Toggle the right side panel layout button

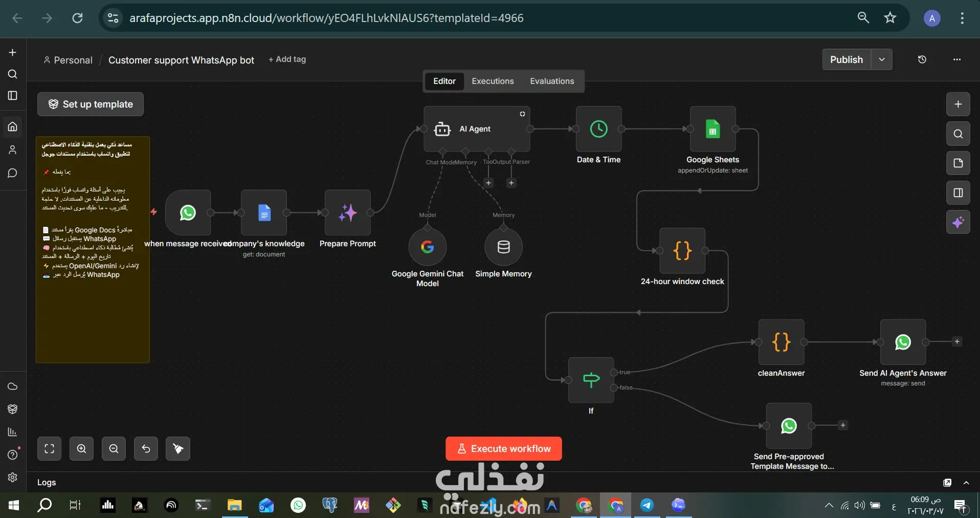(x=959, y=193)
